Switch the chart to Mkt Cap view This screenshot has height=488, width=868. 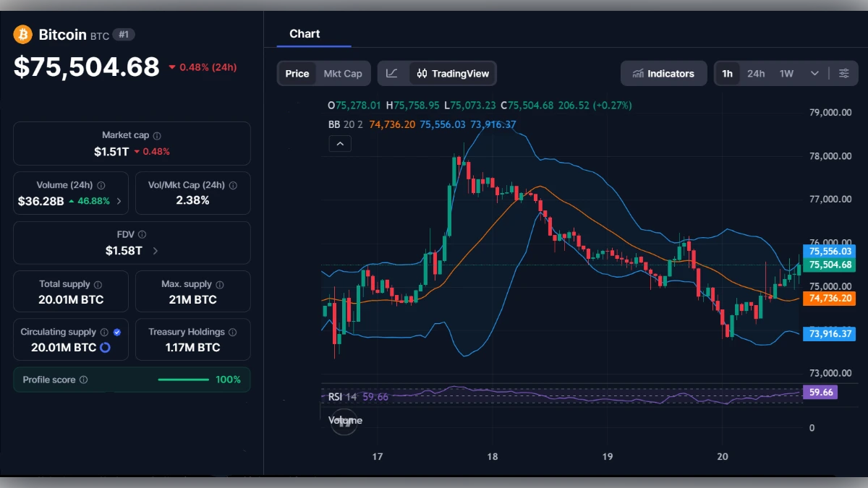coord(343,73)
